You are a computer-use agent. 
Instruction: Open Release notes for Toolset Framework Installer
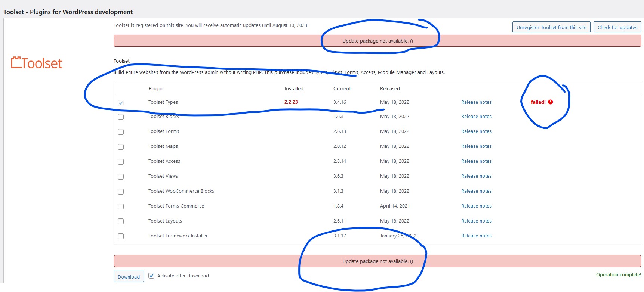(x=476, y=236)
